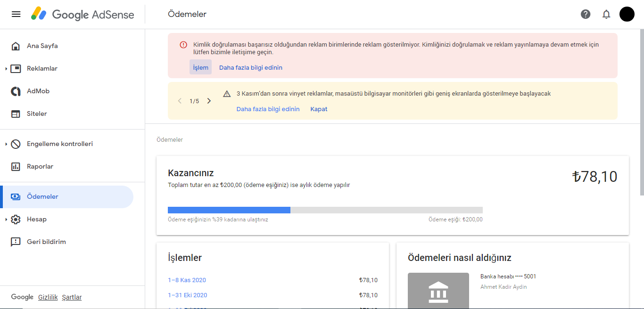This screenshot has width=644, height=309.
Task: Click the Şartlar footer link
Action: coord(72,297)
